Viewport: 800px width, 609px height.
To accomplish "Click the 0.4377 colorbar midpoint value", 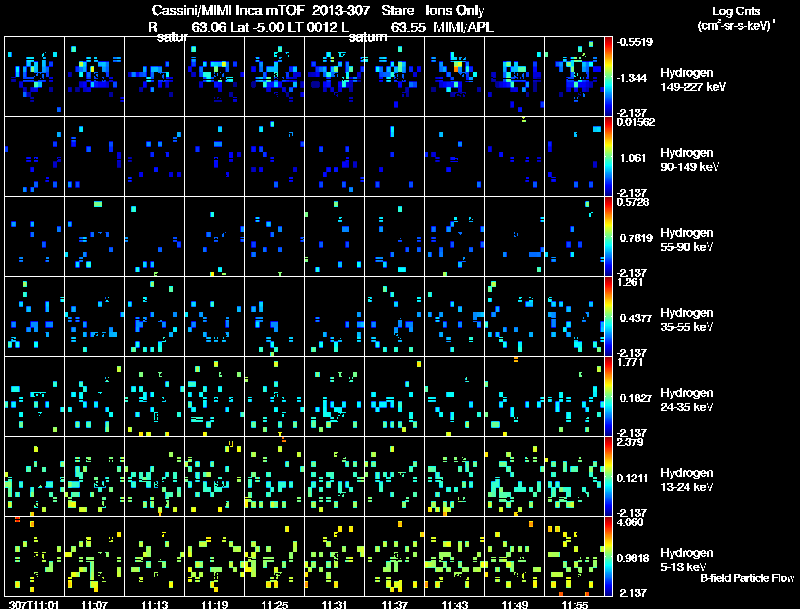I will [636, 318].
